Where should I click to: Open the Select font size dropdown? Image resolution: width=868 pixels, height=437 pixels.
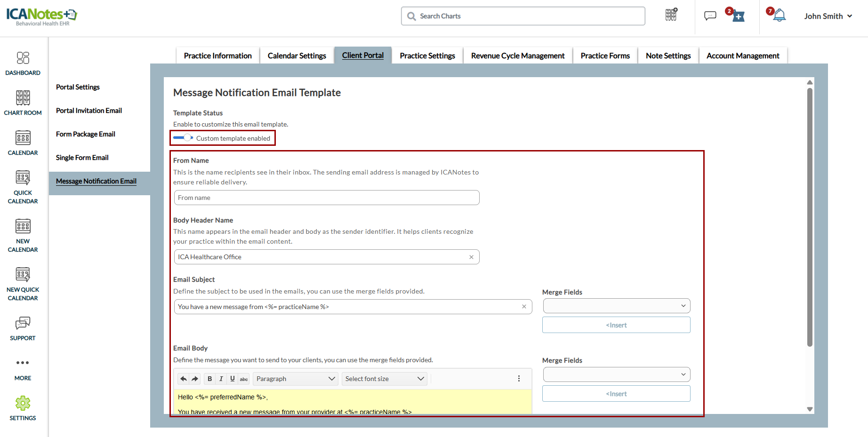click(x=384, y=379)
